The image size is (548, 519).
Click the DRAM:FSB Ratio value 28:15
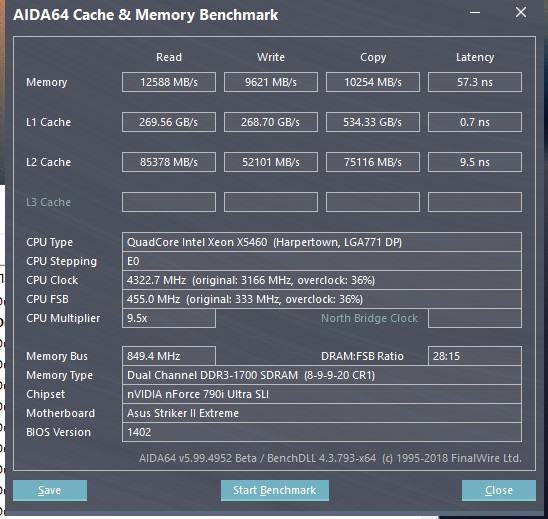point(475,356)
